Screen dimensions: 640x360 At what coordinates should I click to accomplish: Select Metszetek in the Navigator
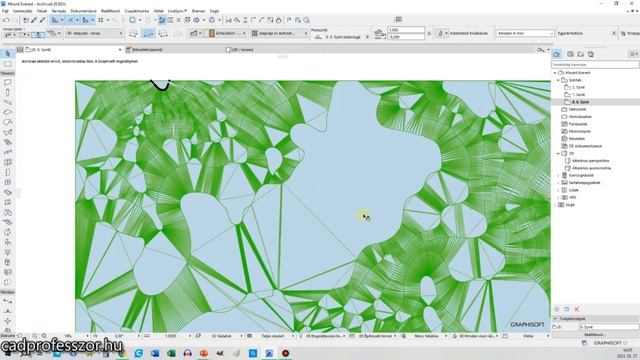(577, 109)
